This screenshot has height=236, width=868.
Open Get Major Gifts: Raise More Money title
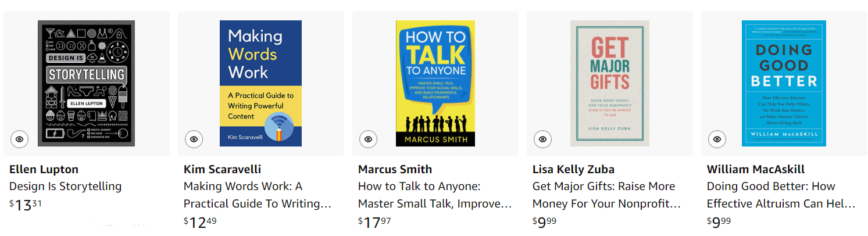(606, 195)
